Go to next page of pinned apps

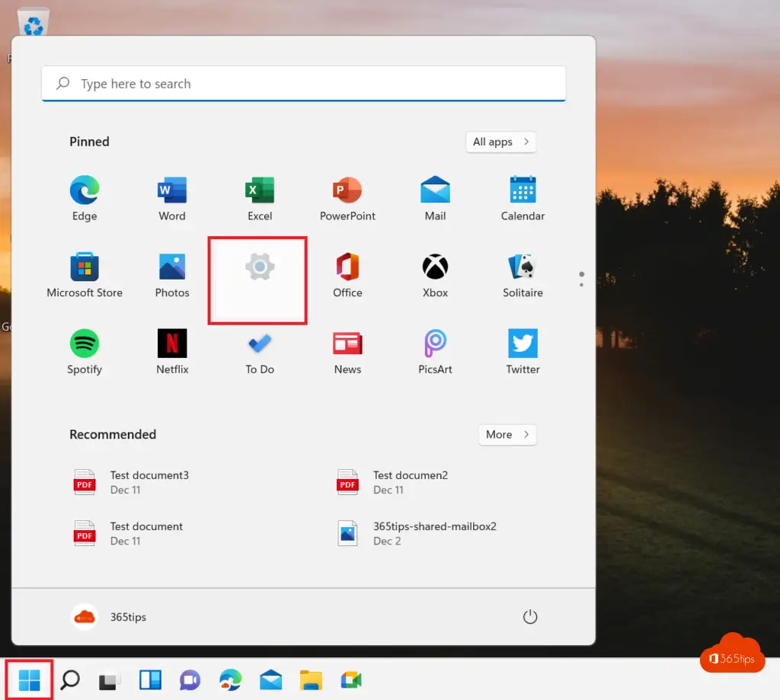(x=581, y=285)
